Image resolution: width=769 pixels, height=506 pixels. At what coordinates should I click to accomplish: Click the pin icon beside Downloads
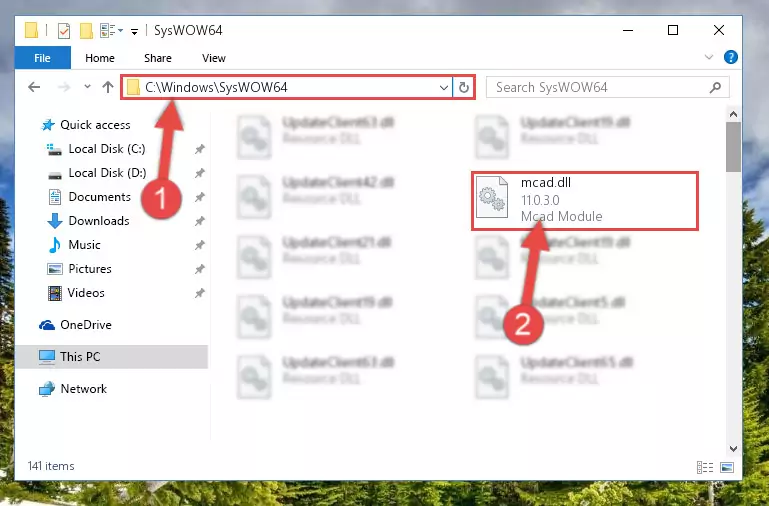[x=200, y=221]
